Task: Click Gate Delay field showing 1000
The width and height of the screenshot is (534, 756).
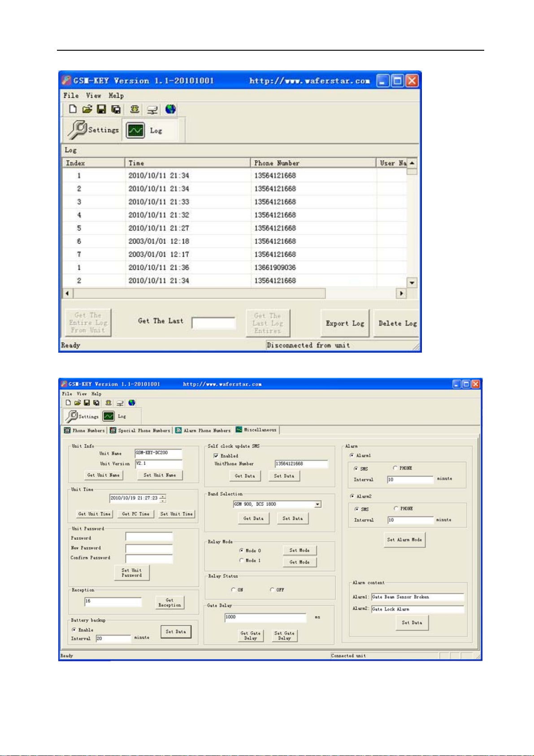Action: 265,617
